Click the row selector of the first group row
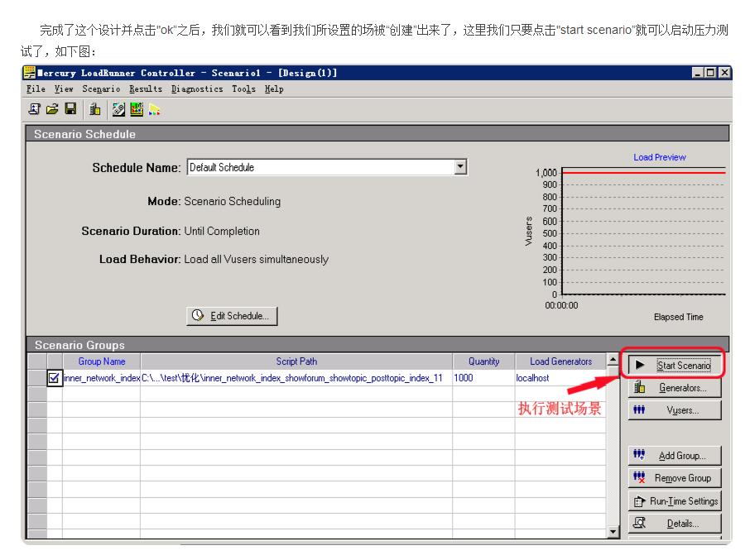Screen dimensions: 750x560 coord(37,378)
